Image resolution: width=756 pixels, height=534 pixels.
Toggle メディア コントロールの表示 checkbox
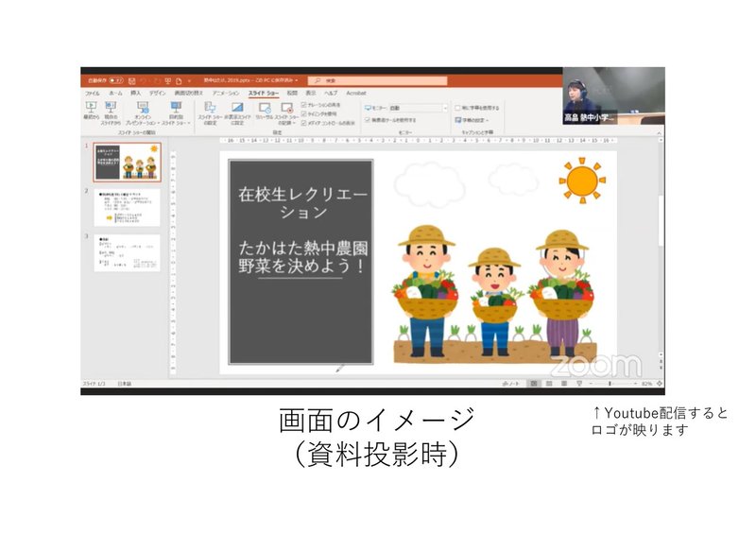[x=304, y=123]
